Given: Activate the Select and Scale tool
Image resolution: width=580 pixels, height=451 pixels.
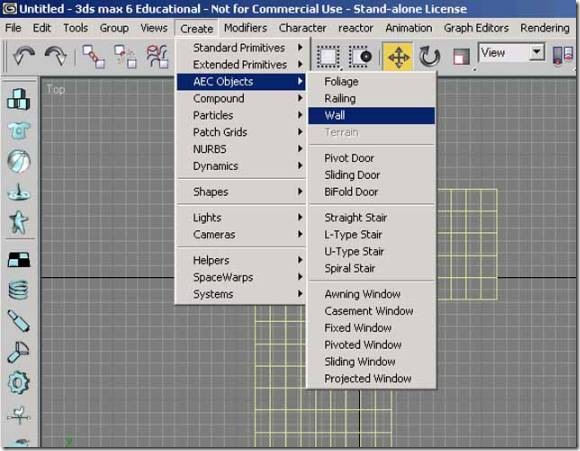Looking at the screenshot, I should [x=461, y=57].
